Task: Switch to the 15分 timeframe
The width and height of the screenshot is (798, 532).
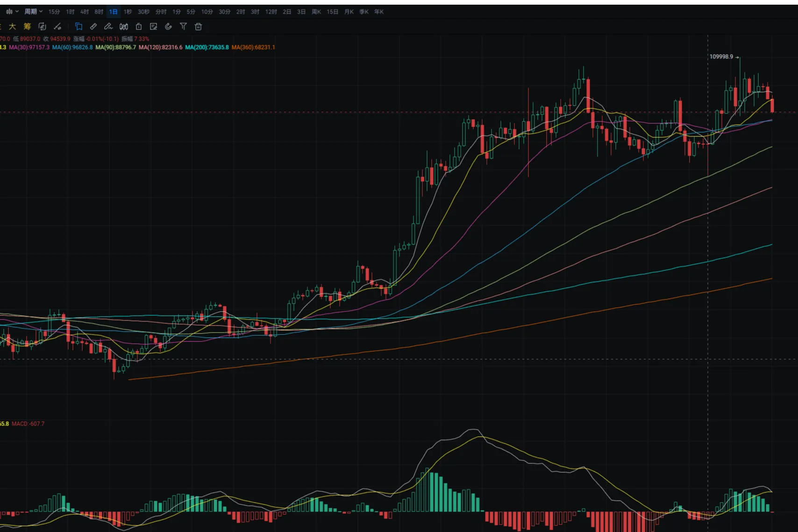Action: pos(54,12)
